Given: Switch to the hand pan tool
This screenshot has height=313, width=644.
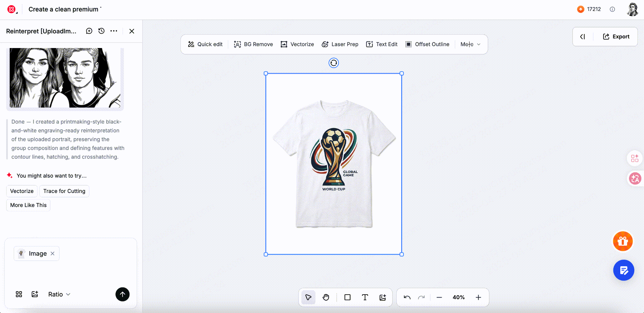Looking at the screenshot, I should click(x=326, y=297).
